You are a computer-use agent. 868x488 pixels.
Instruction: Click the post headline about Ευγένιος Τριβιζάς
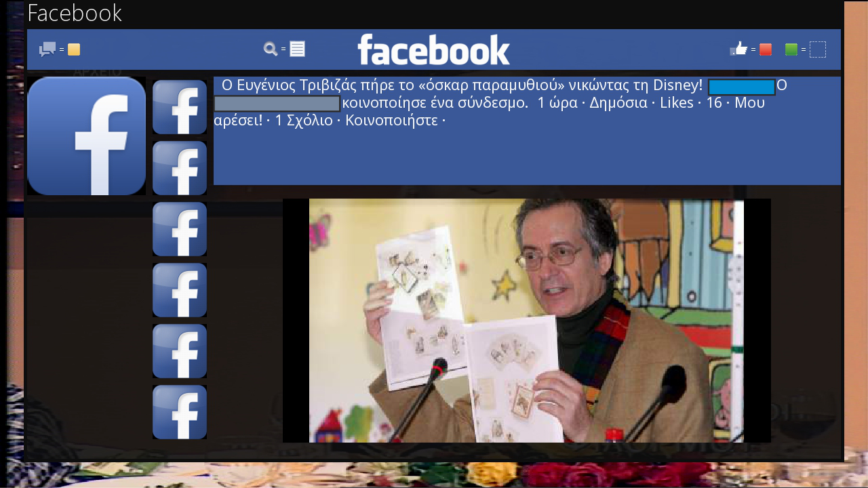[x=462, y=85]
